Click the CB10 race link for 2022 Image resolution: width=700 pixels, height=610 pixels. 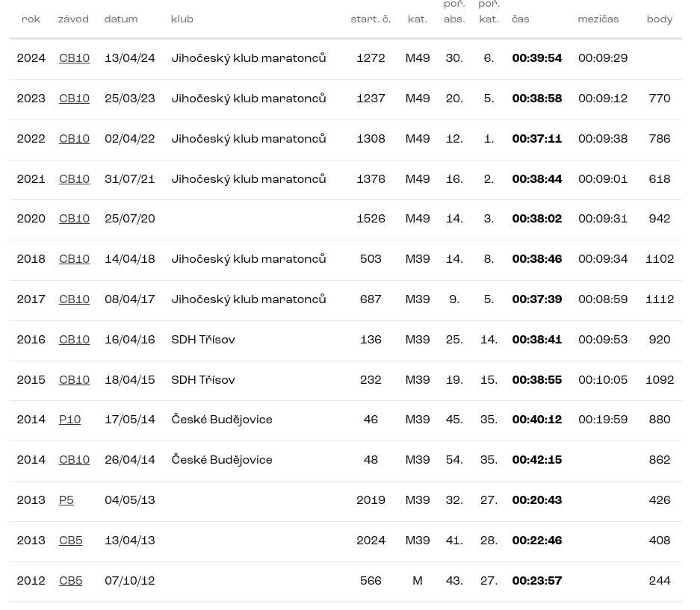click(x=74, y=140)
